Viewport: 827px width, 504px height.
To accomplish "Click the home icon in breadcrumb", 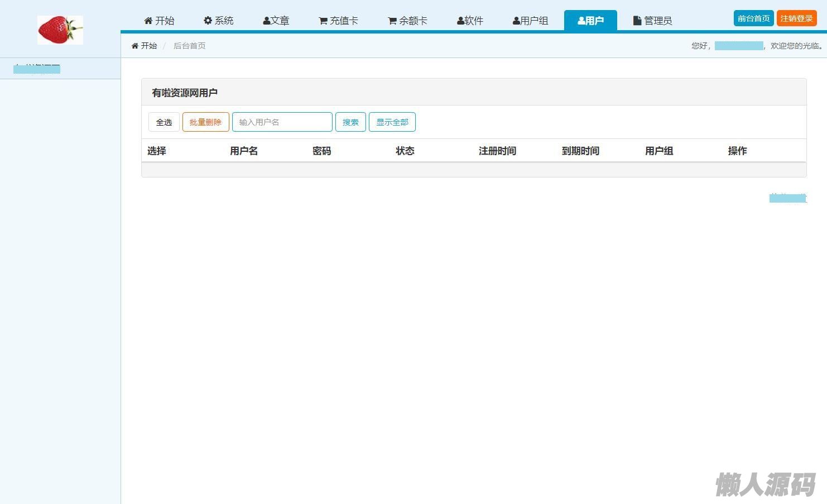I will click(x=135, y=46).
